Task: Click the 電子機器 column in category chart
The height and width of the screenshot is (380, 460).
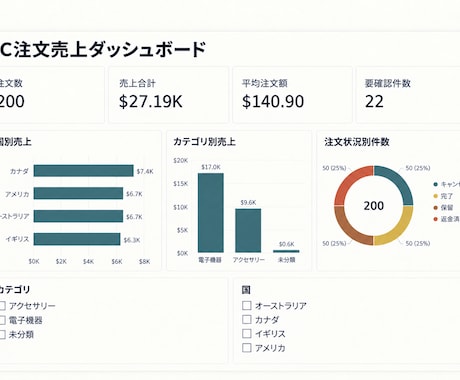Action: point(211,213)
